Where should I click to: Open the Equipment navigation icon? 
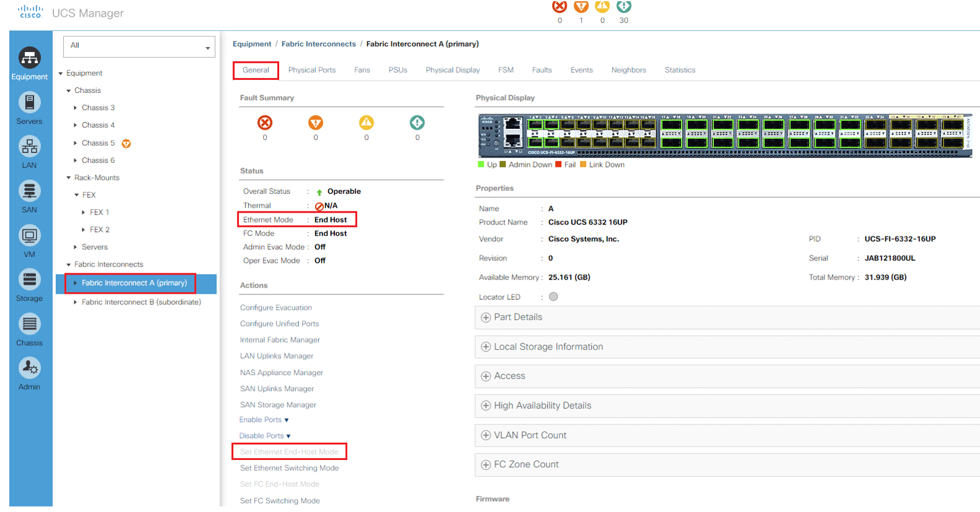point(29,58)
